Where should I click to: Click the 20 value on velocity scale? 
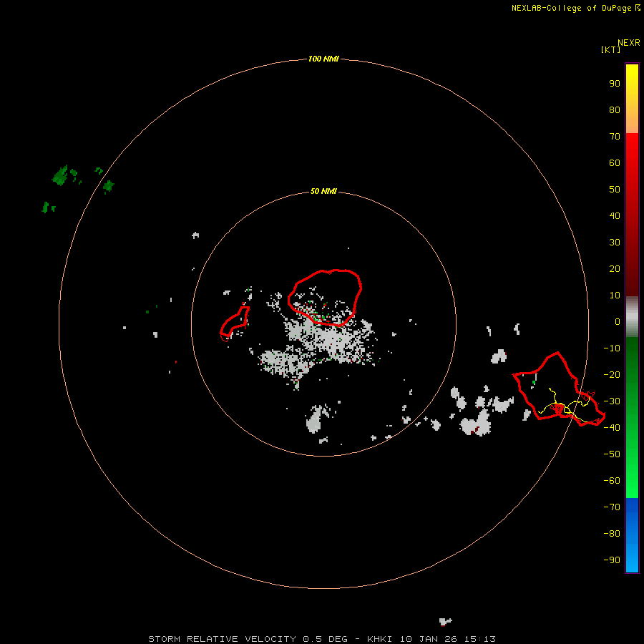pyautogui.click(x=615, y=269)
